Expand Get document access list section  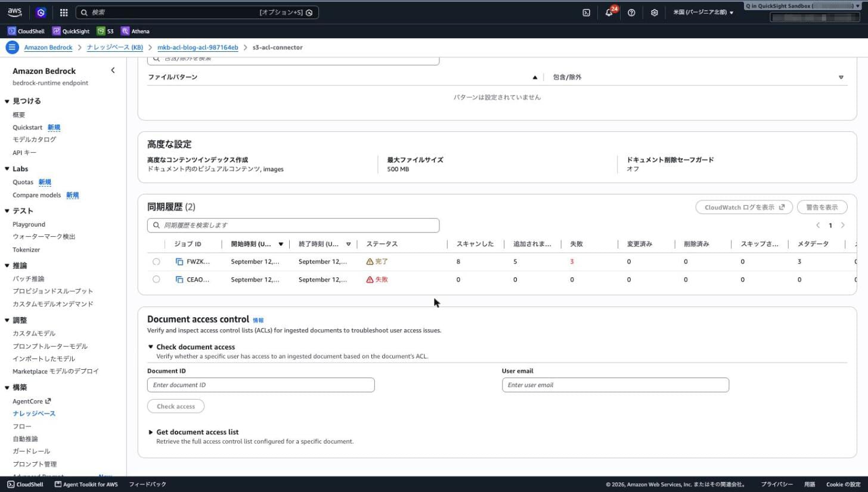(151, 432)
